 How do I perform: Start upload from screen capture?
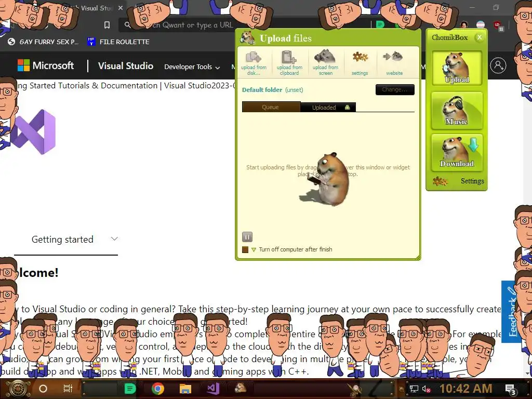point(325,63)
